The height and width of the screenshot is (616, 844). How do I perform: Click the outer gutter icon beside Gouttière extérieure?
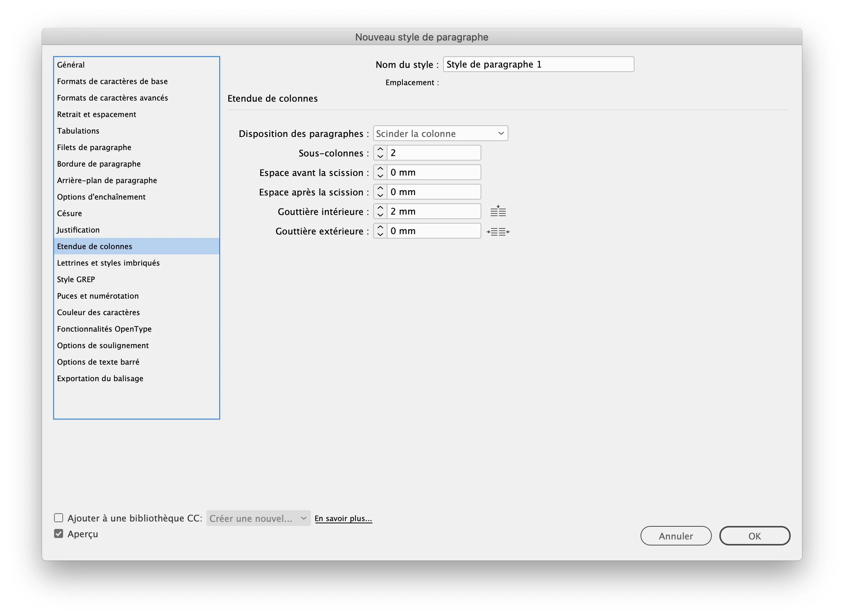(x=498, y=232)
